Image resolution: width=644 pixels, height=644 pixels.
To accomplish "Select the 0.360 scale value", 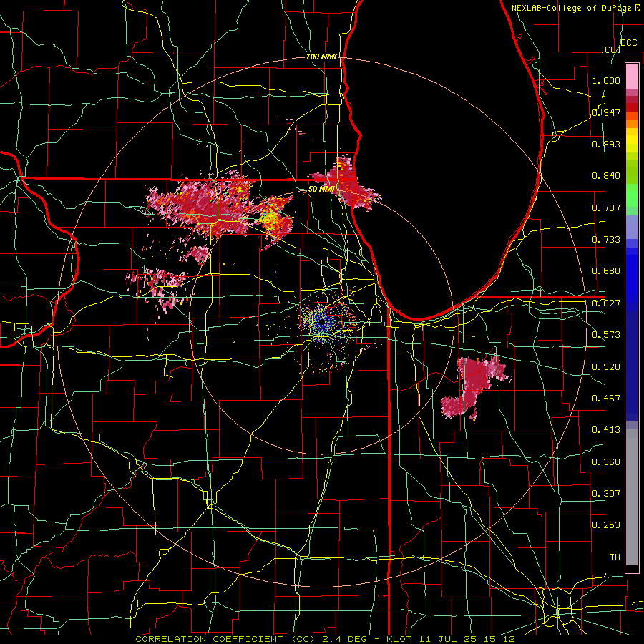I will [x=606, y=462].
